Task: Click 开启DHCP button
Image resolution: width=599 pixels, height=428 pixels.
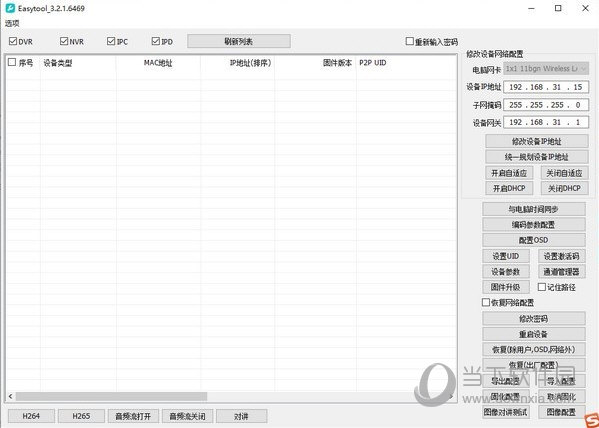Action: (509, 188)
